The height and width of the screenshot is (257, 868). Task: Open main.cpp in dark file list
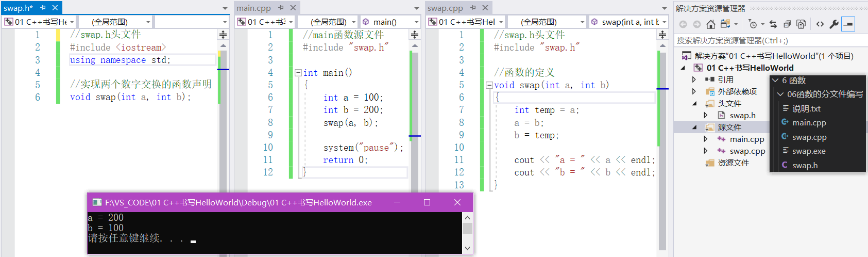tap(809, 123)
